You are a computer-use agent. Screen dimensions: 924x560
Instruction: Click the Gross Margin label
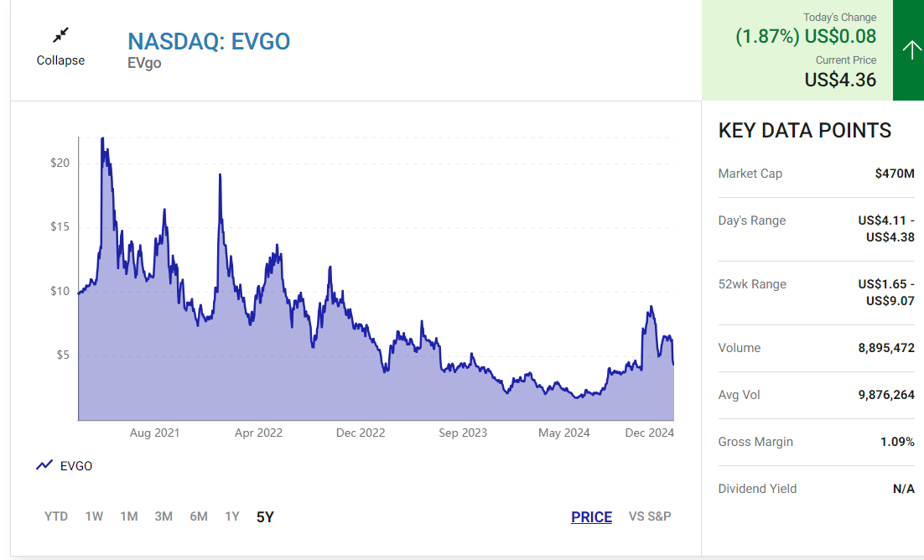755,442
